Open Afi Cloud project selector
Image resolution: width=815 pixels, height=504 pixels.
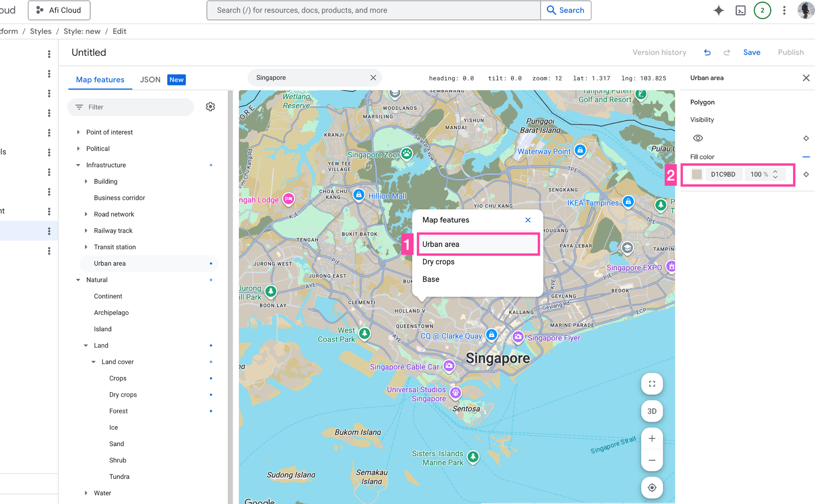tap(59, 10)
